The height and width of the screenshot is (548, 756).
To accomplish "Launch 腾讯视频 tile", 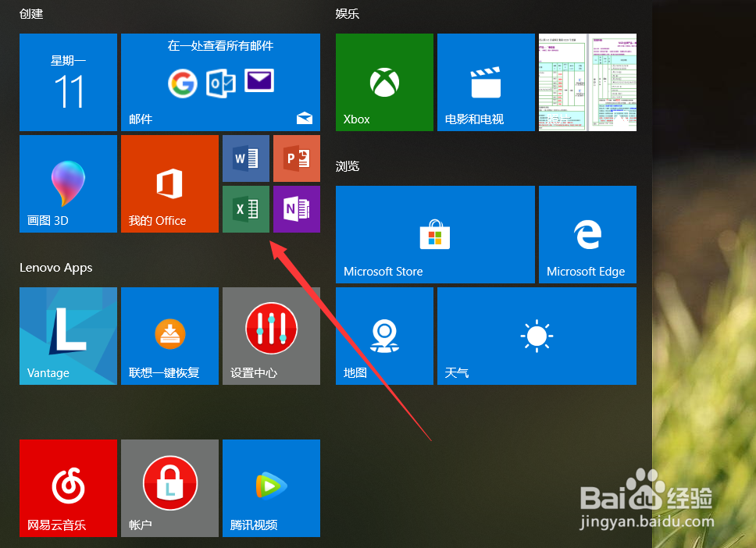I will click(x=272, y=488).
